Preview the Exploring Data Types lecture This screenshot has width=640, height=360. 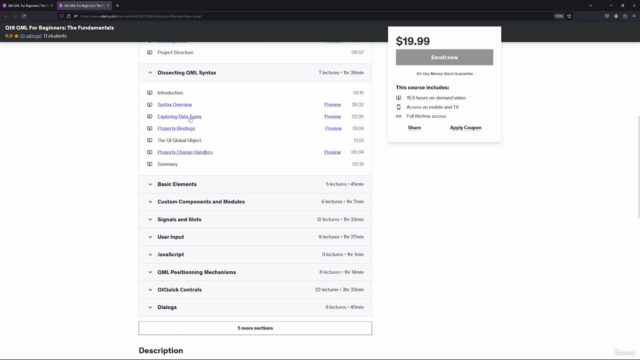click(333, 116)
